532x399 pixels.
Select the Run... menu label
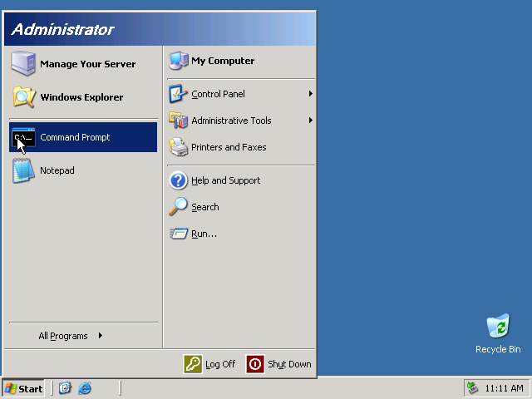click(x=204, y=234)
